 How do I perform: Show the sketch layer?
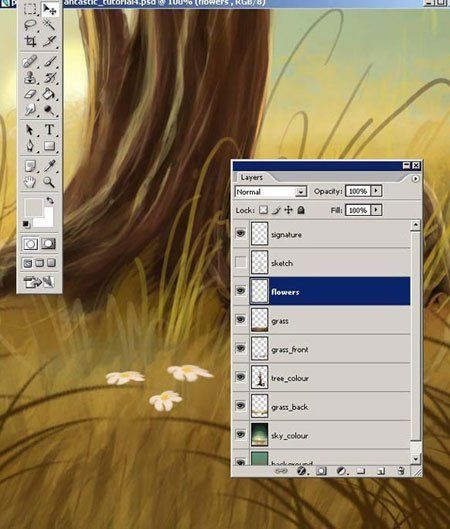point(241,262)
